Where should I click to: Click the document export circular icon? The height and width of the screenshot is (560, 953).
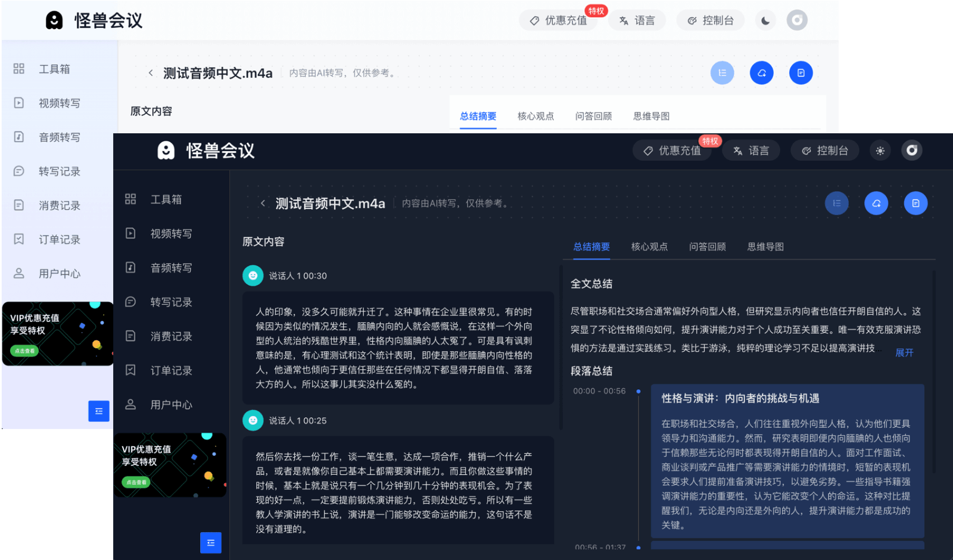[916, 203]
